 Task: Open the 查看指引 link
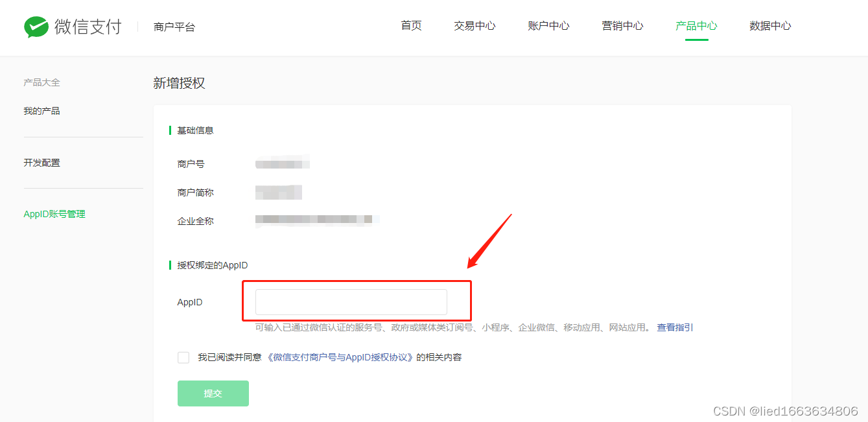[x=675, y=327]
